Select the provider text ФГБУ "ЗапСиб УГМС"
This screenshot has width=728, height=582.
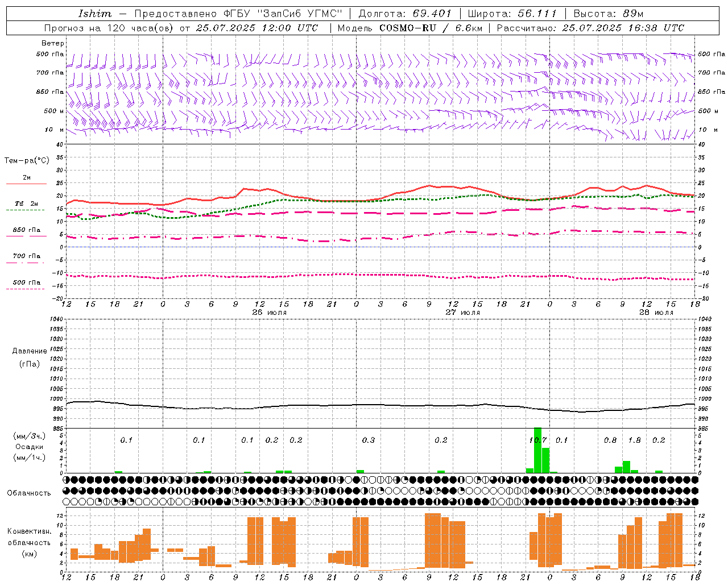[283, 14]
